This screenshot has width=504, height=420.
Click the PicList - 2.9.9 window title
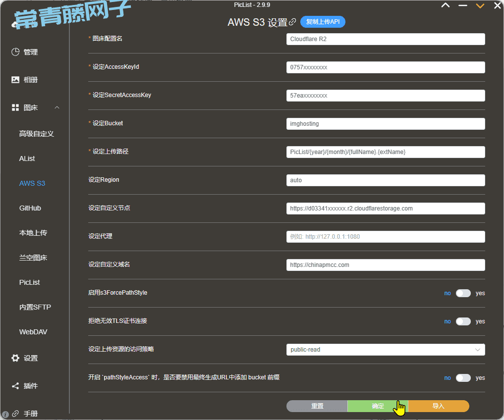click(252, 5)
